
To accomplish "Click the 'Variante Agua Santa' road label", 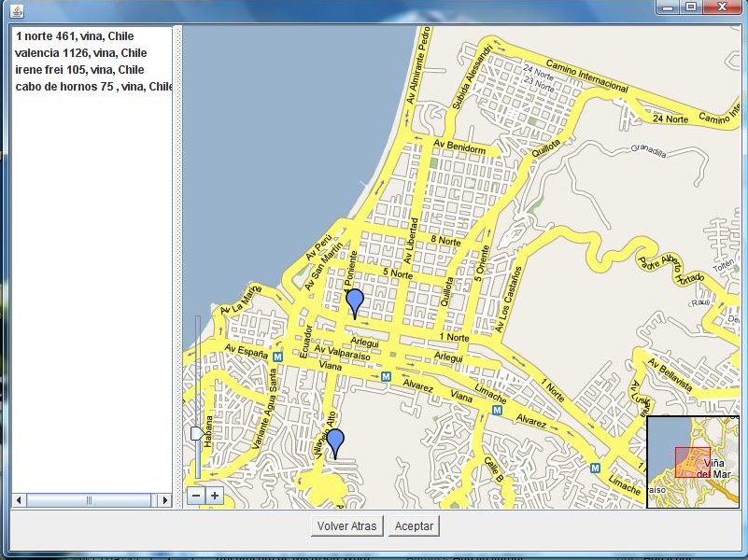I will tap(264, 409).
